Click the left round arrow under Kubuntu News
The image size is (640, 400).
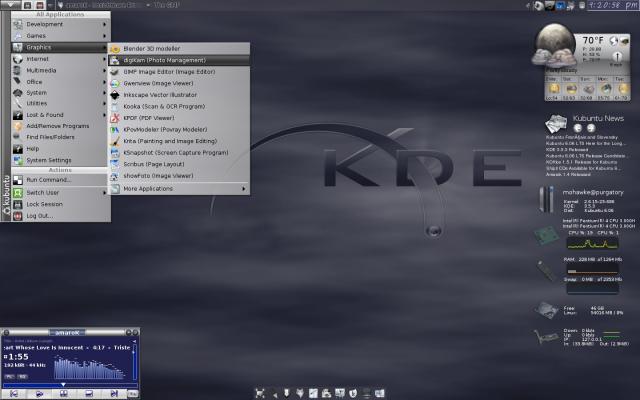(x=578, y=128)
